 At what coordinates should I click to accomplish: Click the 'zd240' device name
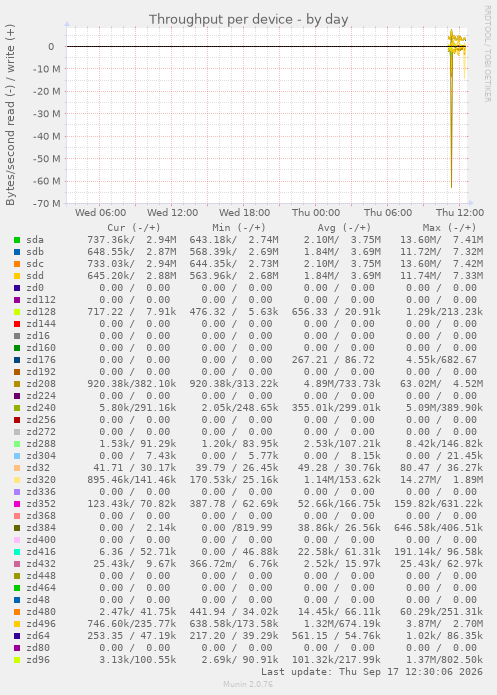click(41, 408)
